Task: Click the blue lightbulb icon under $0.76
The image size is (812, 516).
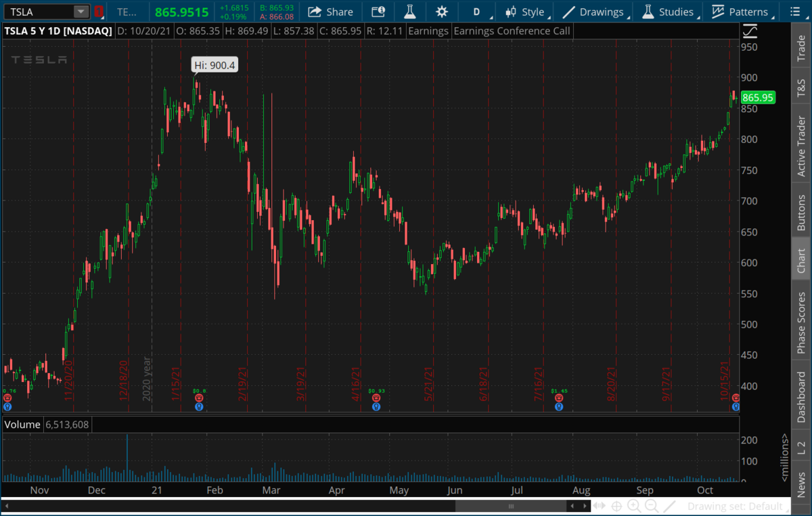Action: (x=7, y=407)
